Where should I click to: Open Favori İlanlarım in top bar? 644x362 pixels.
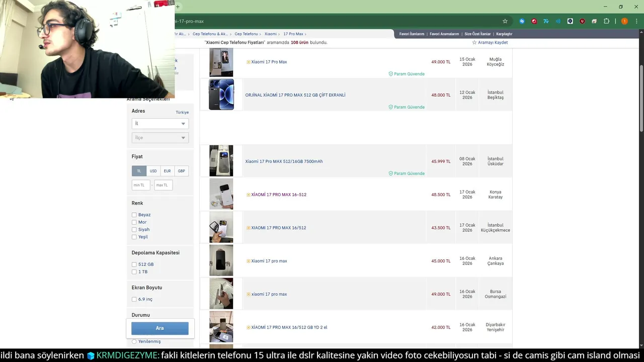pyautogui.click(x=412, y=34)
